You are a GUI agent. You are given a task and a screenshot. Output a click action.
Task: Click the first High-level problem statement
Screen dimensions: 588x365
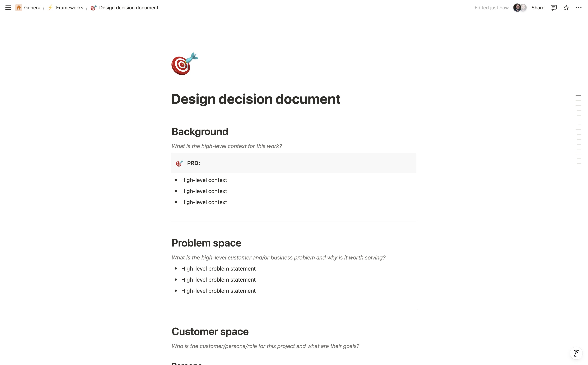coord(218,269)
